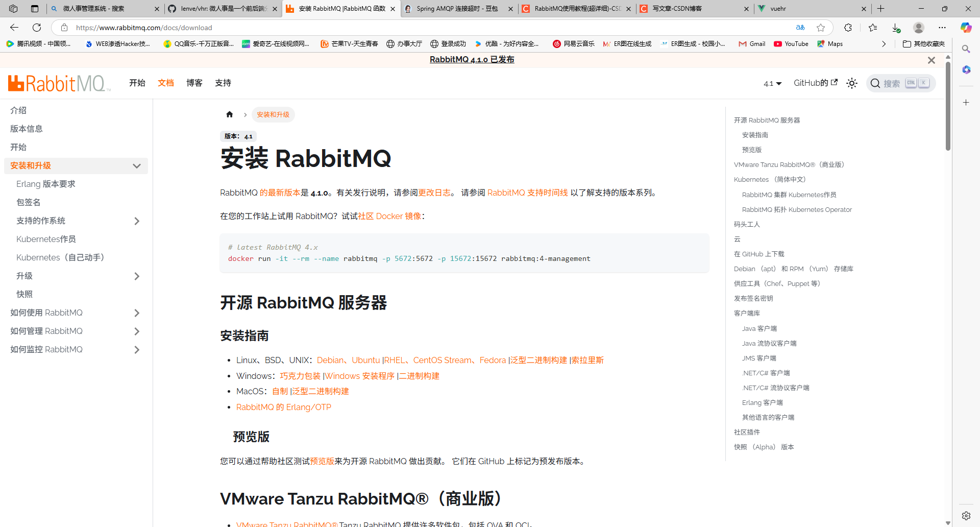The width and height of the screenshot is (980, 527).
Task: Open the translate page icon in address bar
Action: 800,28
